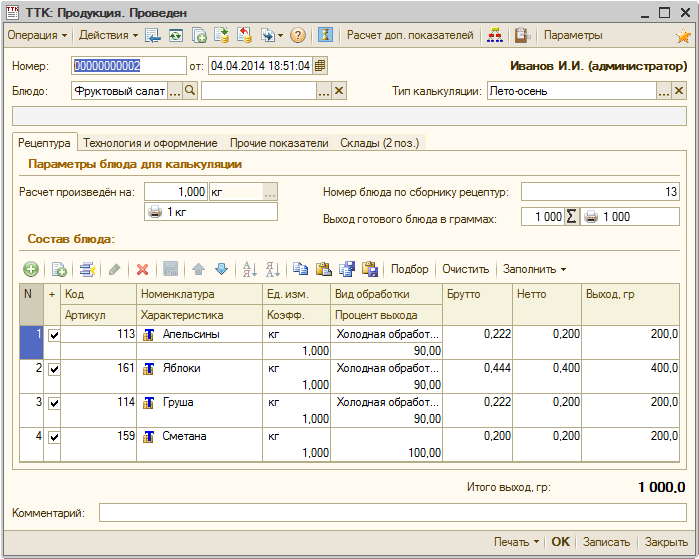The height and width of the screenshot is (559, 699).
Task: Click the insert-row lines icon in table toolbar
Action: point(87,269)
